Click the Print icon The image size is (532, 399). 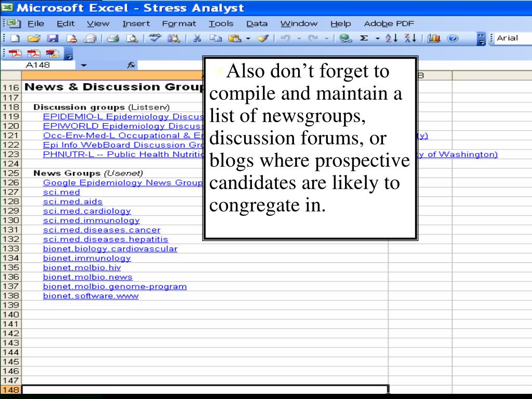click(x=113, y=38)
